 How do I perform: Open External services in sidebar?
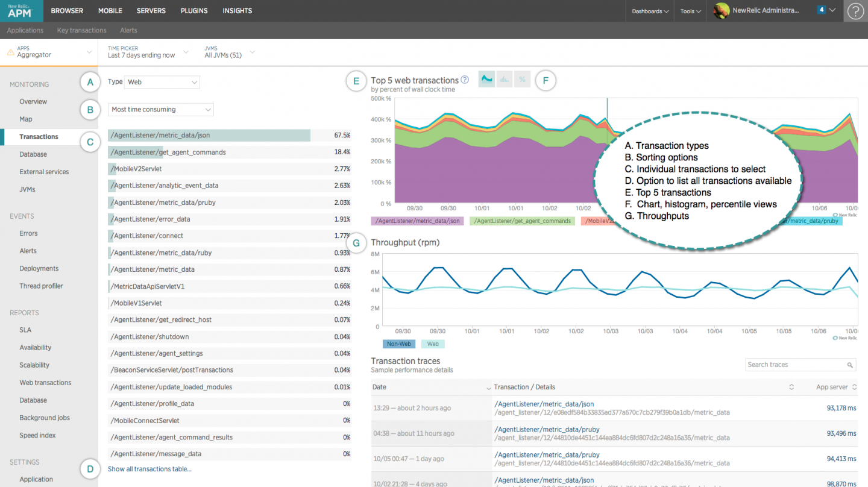click(44, 172)
